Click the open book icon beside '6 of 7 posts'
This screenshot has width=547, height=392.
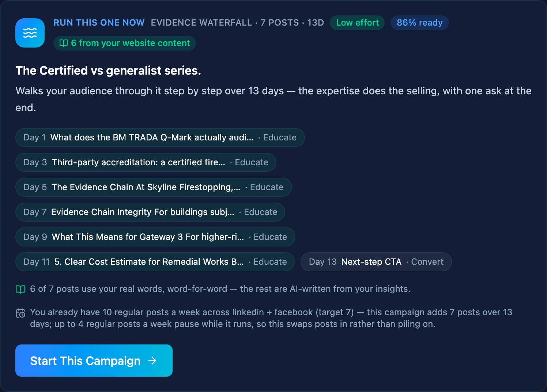pyautogui.click(x=20, y=289)
